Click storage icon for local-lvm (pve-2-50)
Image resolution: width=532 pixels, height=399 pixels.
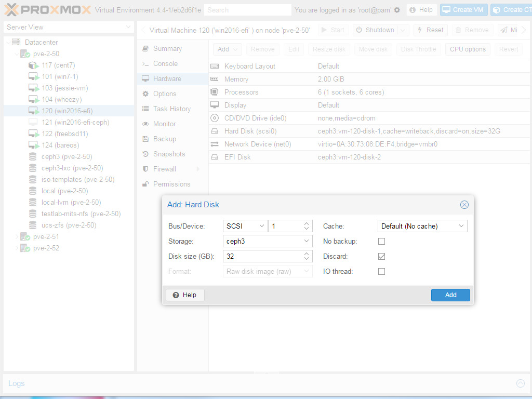click(x=33, y=202)
